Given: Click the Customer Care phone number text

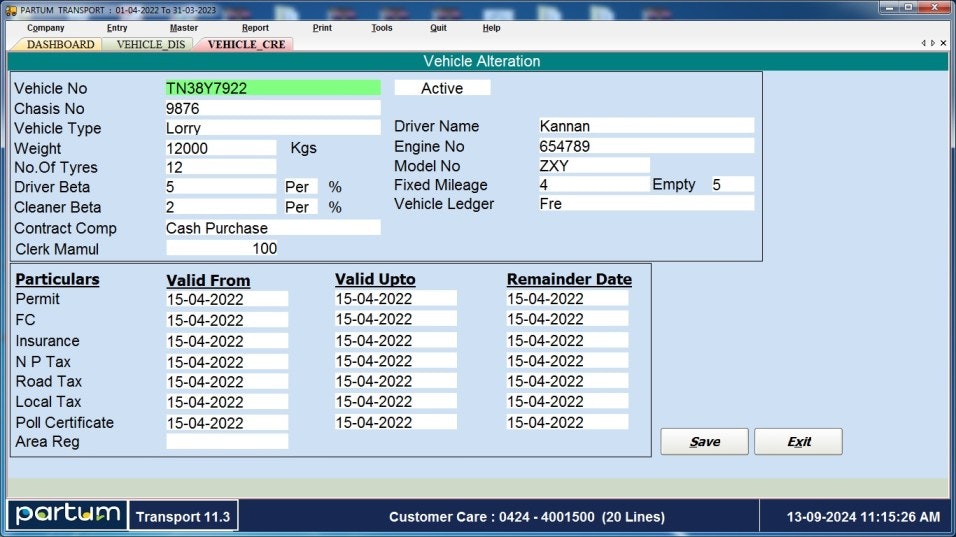Looking at the screenshot, I should [527, 517].
